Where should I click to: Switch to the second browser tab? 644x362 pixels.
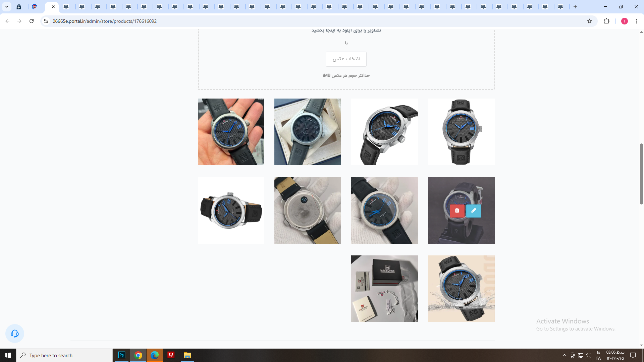(35, 7)
